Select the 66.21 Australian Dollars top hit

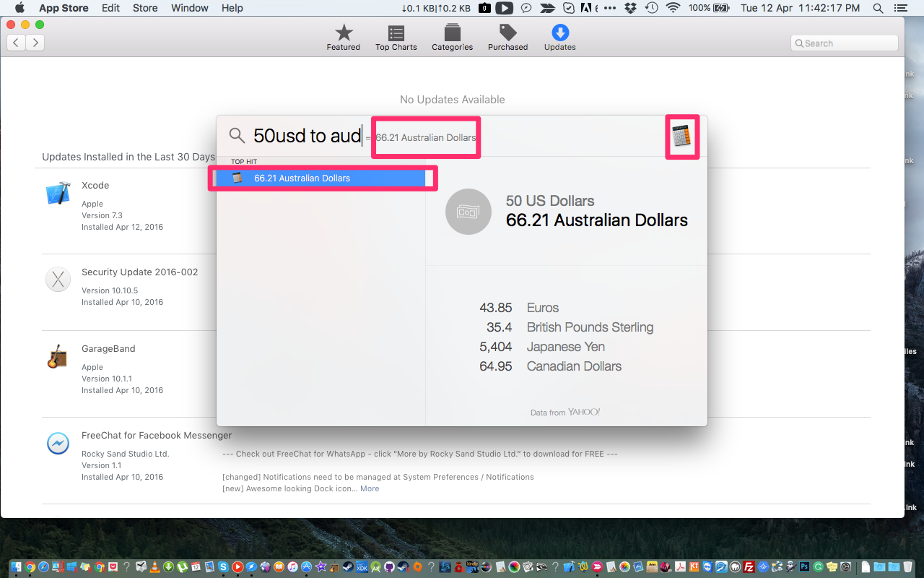(321, 178)
